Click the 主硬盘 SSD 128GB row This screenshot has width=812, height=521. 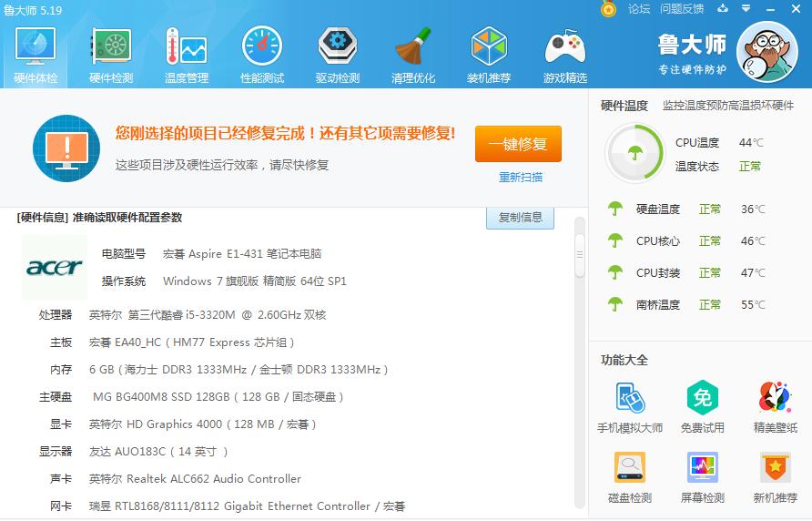click(191, 398)
